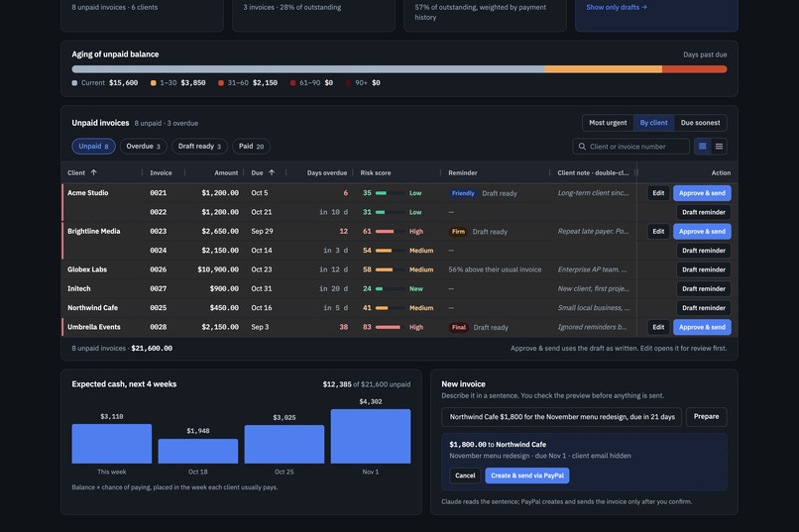Click the Amount column header
The height and width of the screenshot is (532, 799).
(x=226, y=173)
